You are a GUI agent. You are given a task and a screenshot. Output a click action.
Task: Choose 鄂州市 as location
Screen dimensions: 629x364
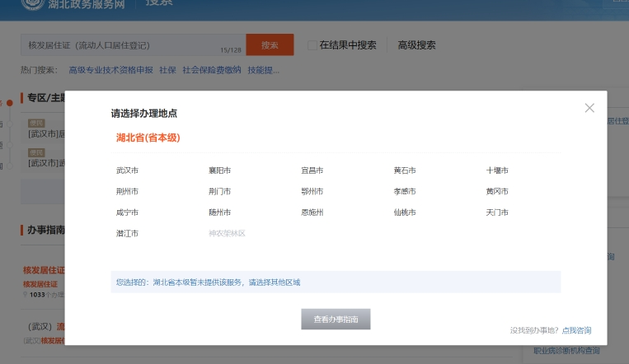click(312, 192)
